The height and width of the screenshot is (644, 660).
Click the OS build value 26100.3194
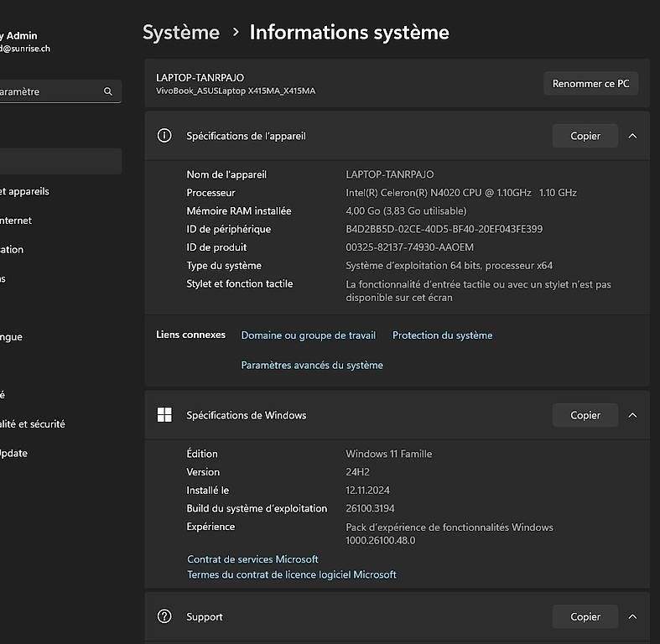370,508
